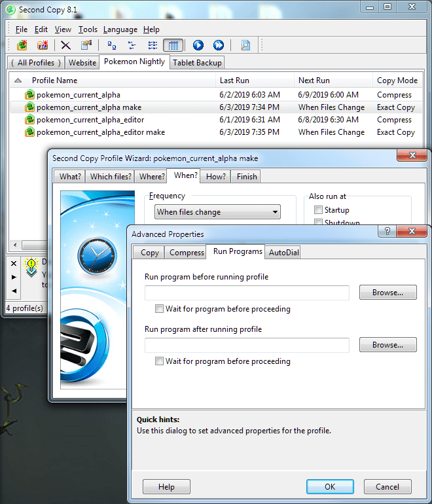Click the red X delete profile icon
Viewport: 432px width, 504px height.
pyautogui.click(x=65, y=45)
